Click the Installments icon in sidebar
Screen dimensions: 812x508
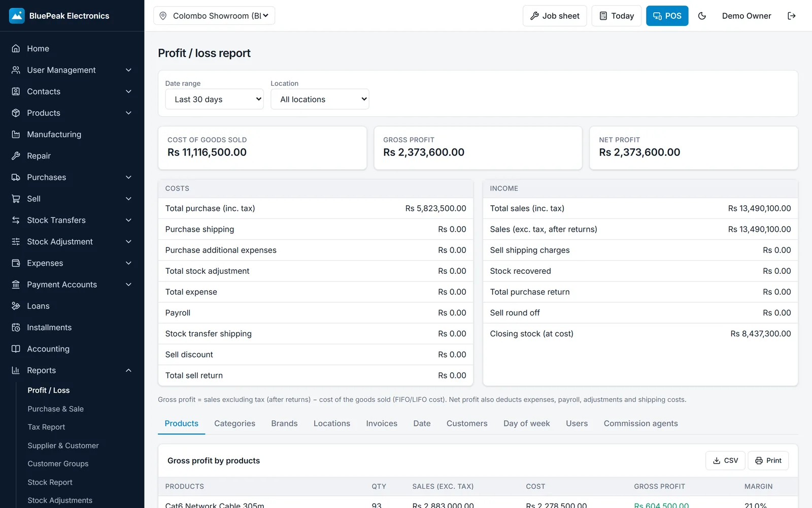pyautogui.click(x=16, y=328)
